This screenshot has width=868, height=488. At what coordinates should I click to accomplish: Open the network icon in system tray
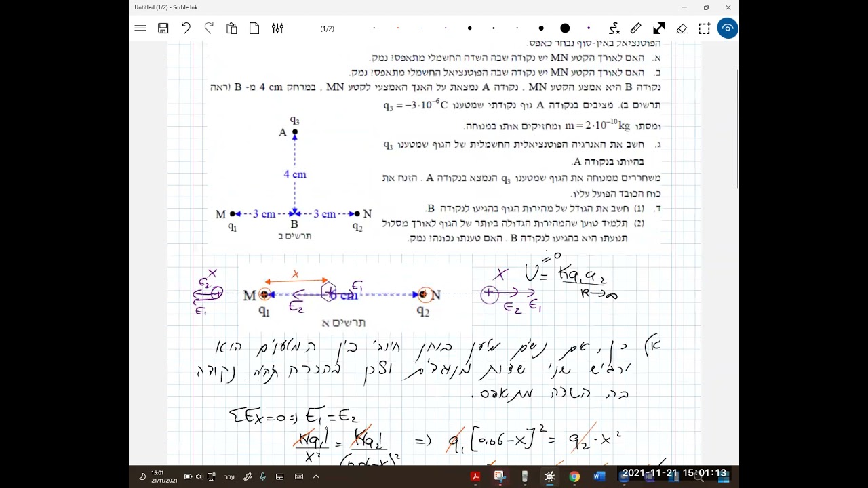212,476
